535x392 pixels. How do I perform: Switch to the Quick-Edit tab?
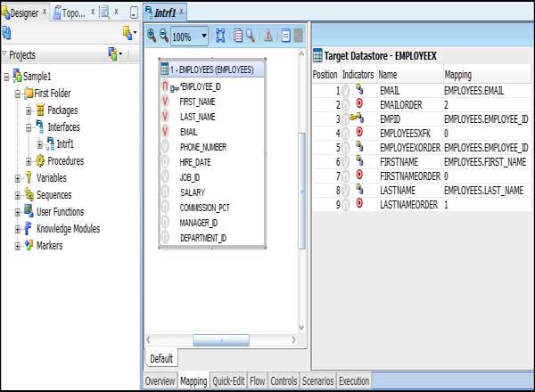(x=227, y=381)
